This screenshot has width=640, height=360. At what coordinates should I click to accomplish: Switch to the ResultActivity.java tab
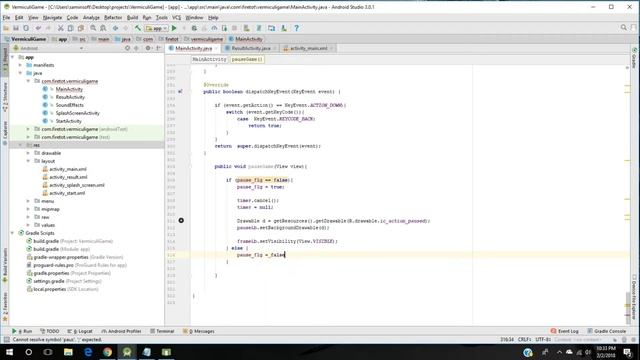coord(251,48)
